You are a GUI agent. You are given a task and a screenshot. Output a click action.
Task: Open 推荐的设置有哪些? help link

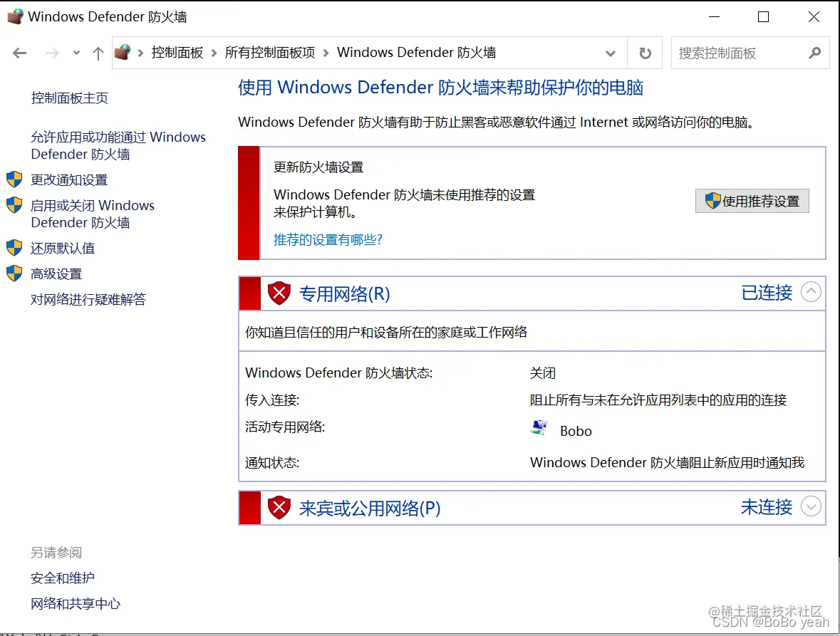(328, 240)
